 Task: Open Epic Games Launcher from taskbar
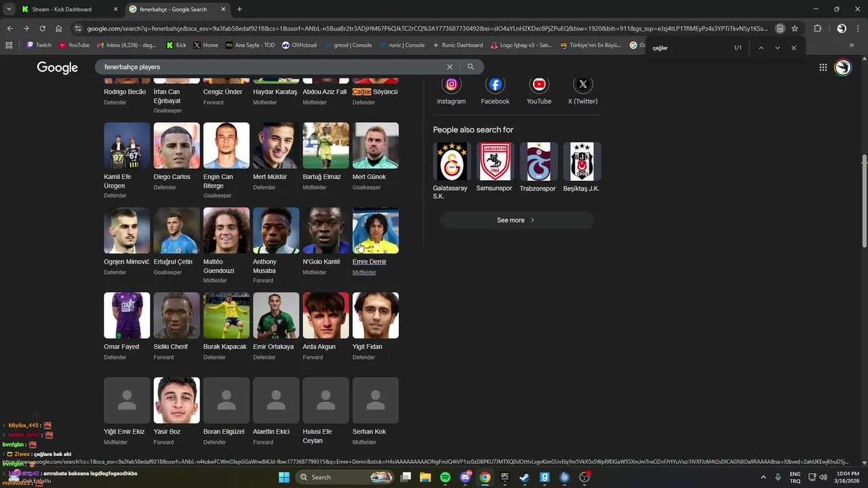(505, 477)
